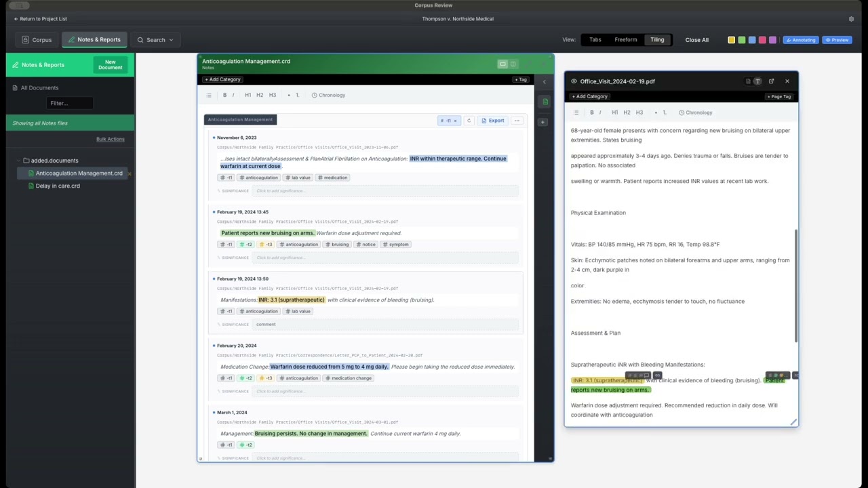
Task: Switch PDF panel to page view icon
Action: (x=748, y=81)
